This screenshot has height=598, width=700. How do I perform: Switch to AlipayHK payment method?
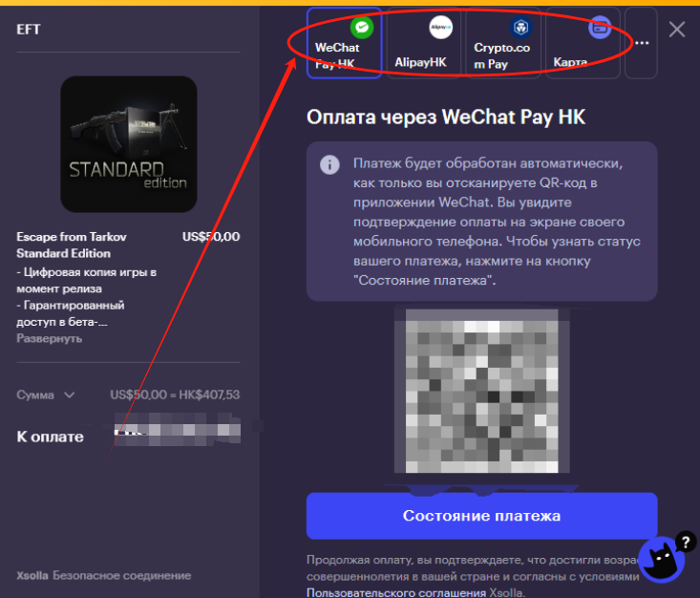pos(423,43)
